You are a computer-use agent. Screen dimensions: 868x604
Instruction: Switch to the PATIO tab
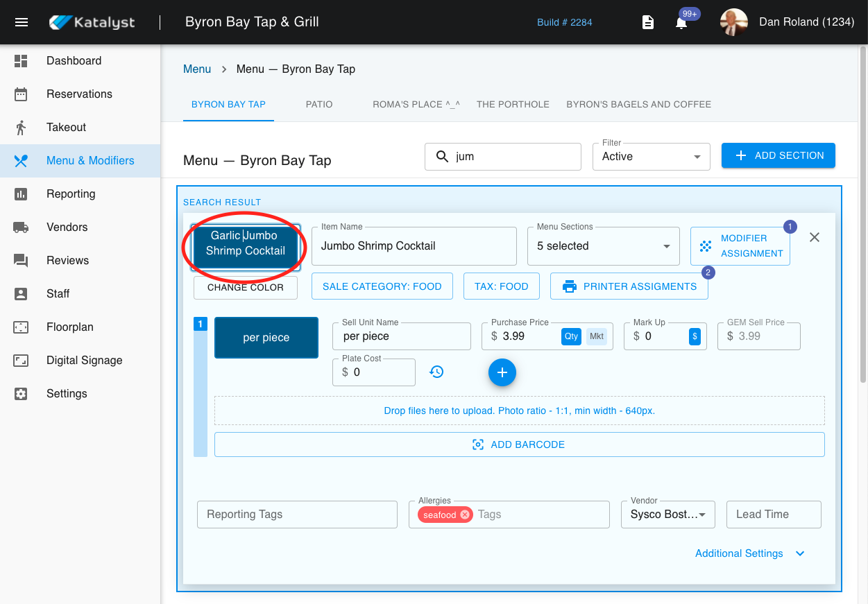(x=319, y=104)
